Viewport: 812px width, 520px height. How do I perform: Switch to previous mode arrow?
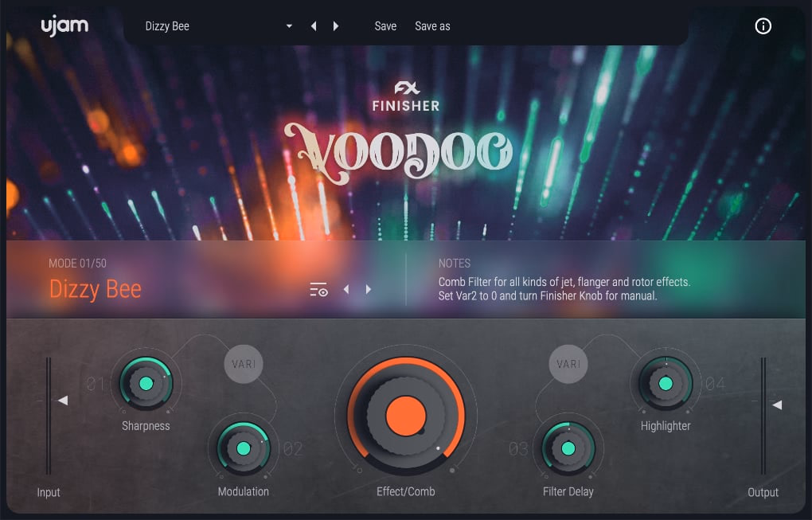click(346, 289)
